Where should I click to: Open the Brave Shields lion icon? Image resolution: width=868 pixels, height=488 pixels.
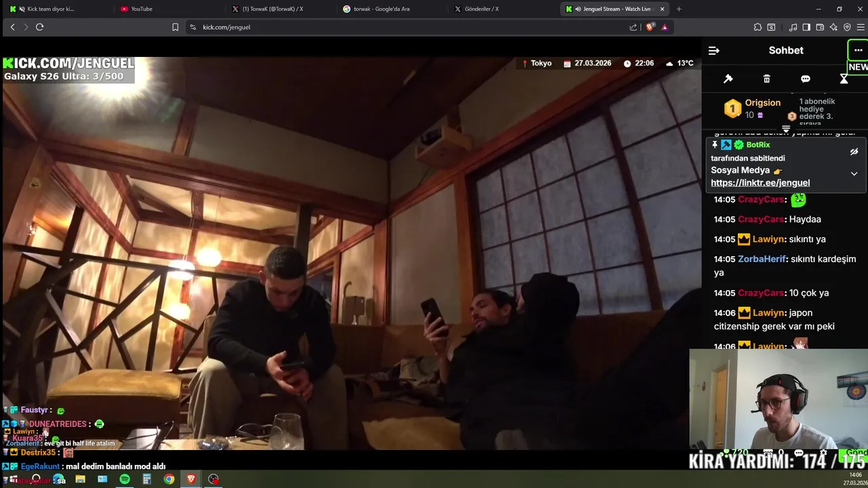pyautogui.click(x=650, y=27)
